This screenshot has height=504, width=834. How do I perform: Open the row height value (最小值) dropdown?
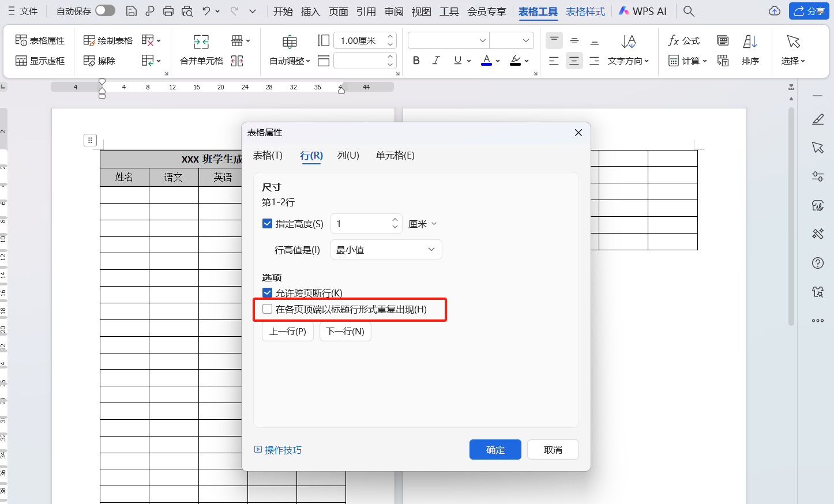[386, 250]
